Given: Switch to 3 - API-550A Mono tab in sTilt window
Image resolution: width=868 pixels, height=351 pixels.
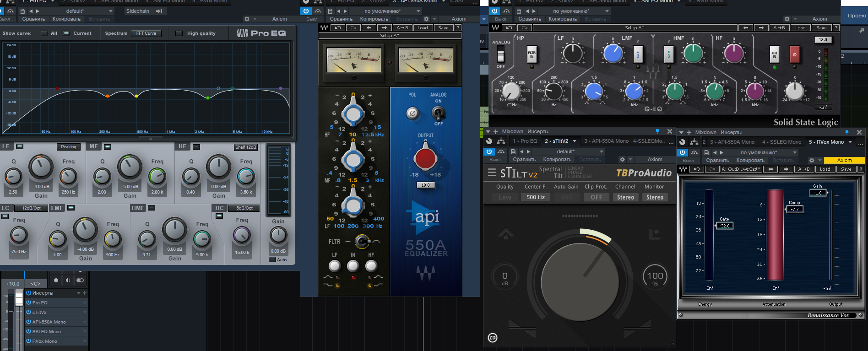Looking at the screenshot, I should click(607, 141).
